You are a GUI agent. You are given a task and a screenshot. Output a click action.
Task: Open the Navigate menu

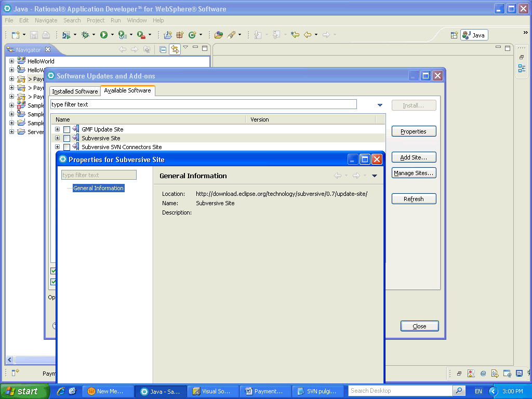click(x=46, y=20)
